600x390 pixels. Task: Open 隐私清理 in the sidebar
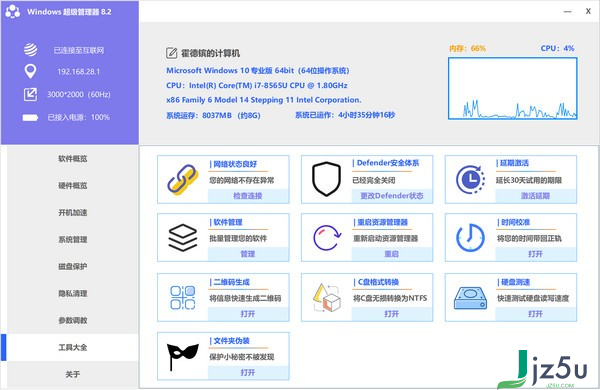coord(73,294)
